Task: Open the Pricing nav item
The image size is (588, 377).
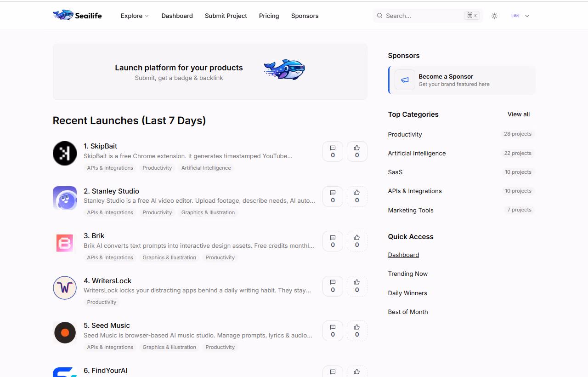Action: point(269,16)
